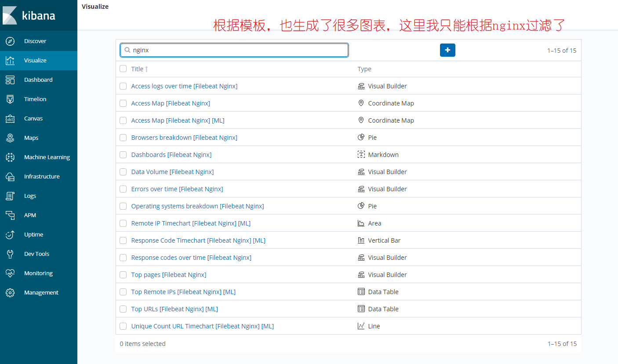Screen dimensions: 618x364
Task: Go to Discover in sidebar
Action: coord(35,41)
